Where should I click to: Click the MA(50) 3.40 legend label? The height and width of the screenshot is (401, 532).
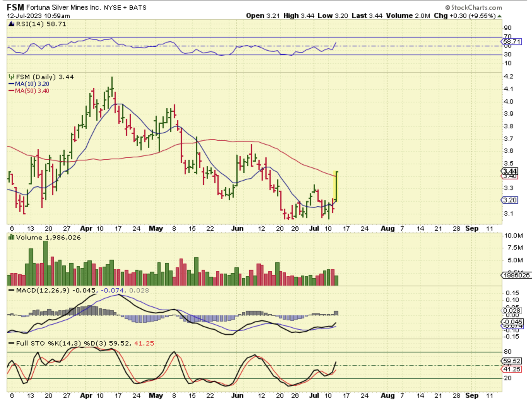pos(32,91)
